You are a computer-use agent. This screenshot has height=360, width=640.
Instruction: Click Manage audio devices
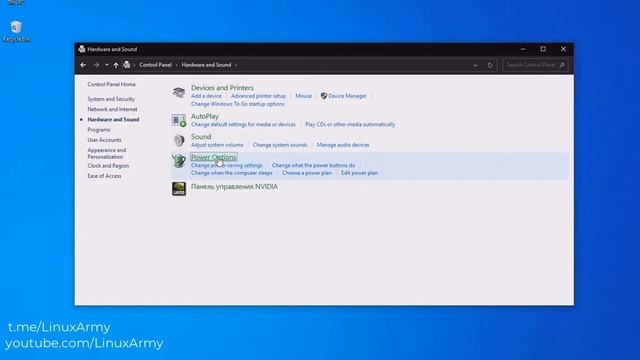[x=343, y=145]
